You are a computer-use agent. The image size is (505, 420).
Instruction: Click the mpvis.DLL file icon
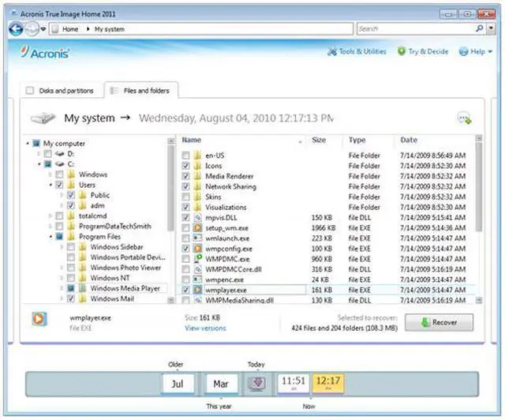point(197,218)
